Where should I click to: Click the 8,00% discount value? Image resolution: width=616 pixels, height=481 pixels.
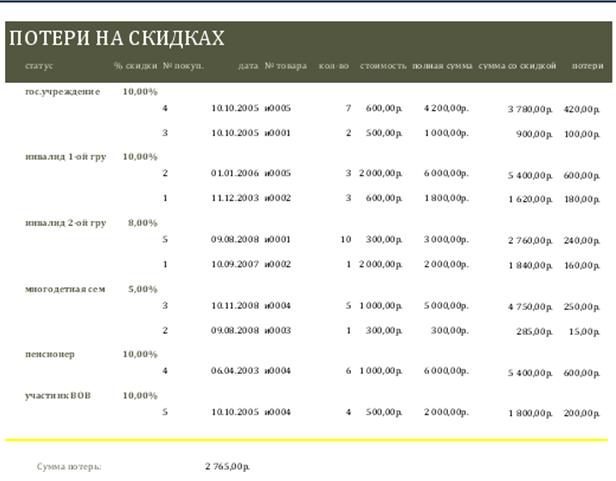pyautogui.click(x=142, y=223)
